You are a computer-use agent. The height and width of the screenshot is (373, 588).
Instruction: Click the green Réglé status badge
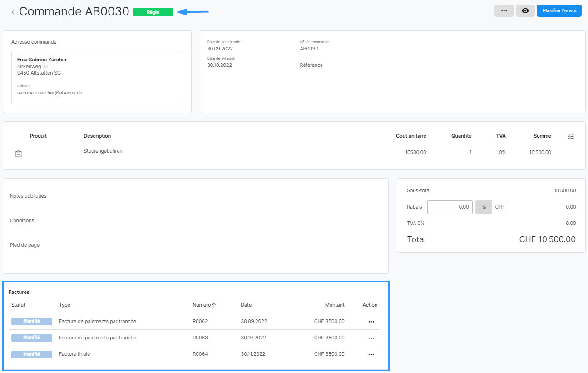coord(153,12)
